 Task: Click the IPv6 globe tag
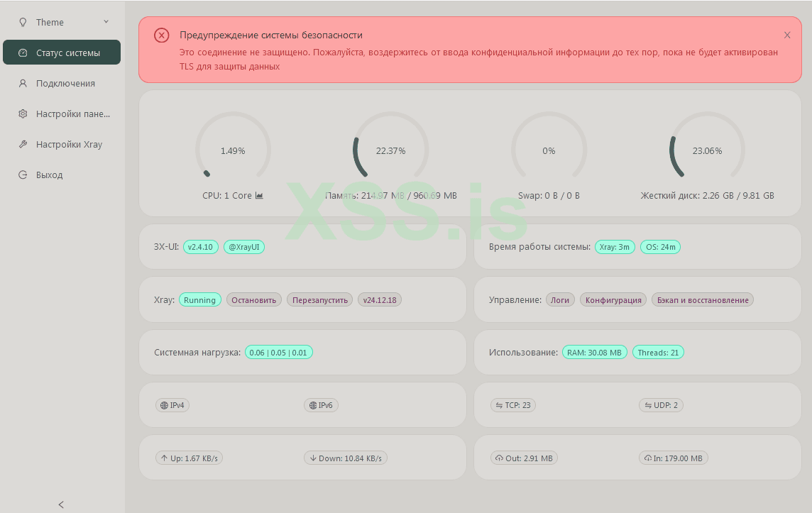point(321,405)
